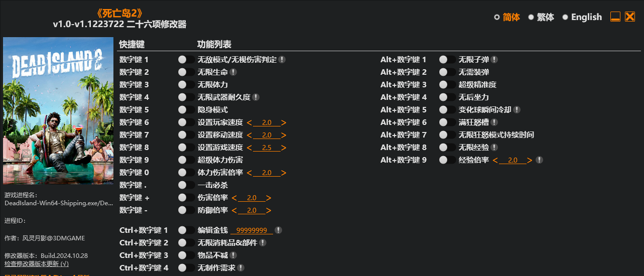Image resolution: width=644 pixels, height=276 pixels.
Task: Click info icon after 经验倍率 value
Action: point(540,160)
